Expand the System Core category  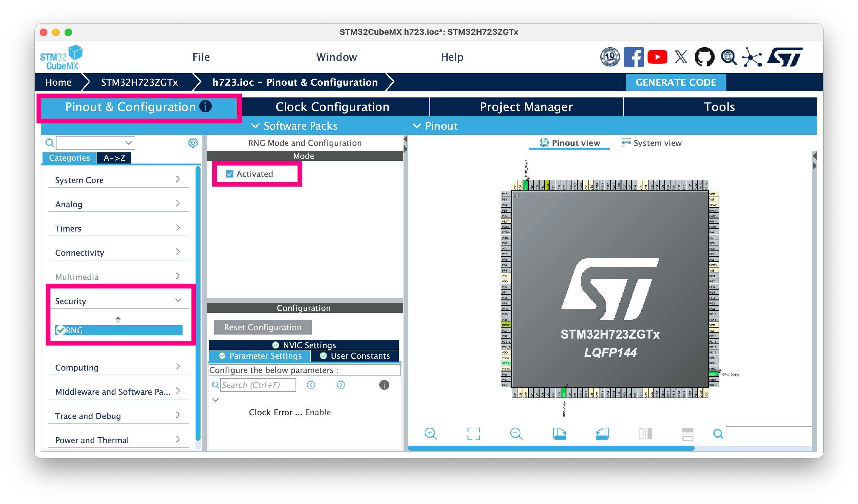[119, 180]
